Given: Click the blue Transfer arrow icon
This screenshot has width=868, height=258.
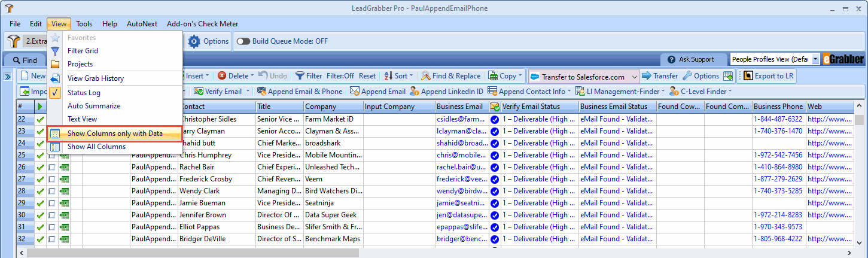Looking at the screenshot, I should 646,76.
